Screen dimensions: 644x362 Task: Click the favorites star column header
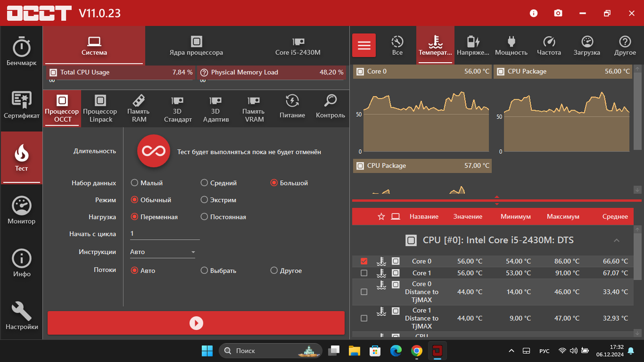[382, 217]
